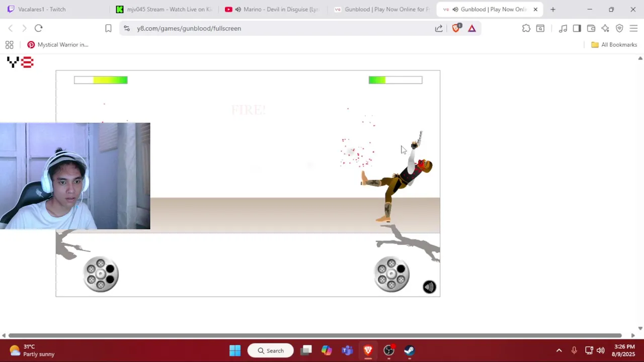Click the left player's revolver cylinder
This screenshot has width=644, height=362.
click(x=101, y=275)
